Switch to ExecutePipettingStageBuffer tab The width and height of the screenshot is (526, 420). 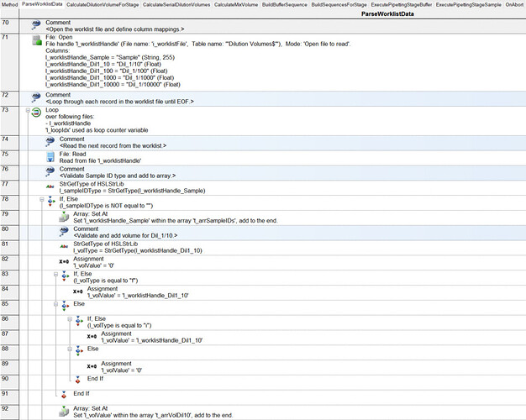click(x=402, y=5)
